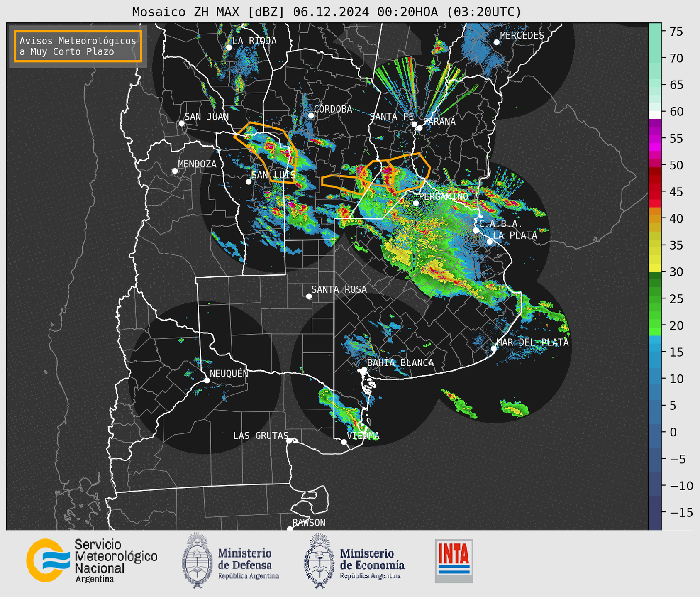Select the LA RIOJA city marker

229,48
